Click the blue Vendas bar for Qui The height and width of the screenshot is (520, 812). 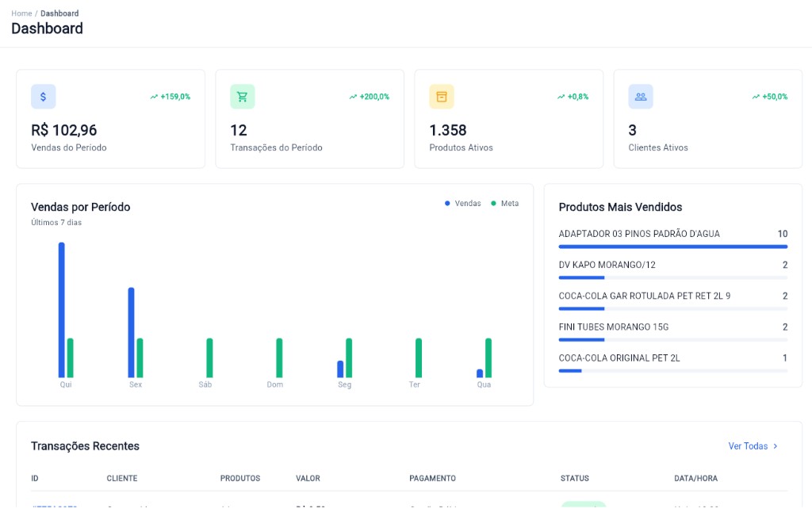click(x=62, y=310)
